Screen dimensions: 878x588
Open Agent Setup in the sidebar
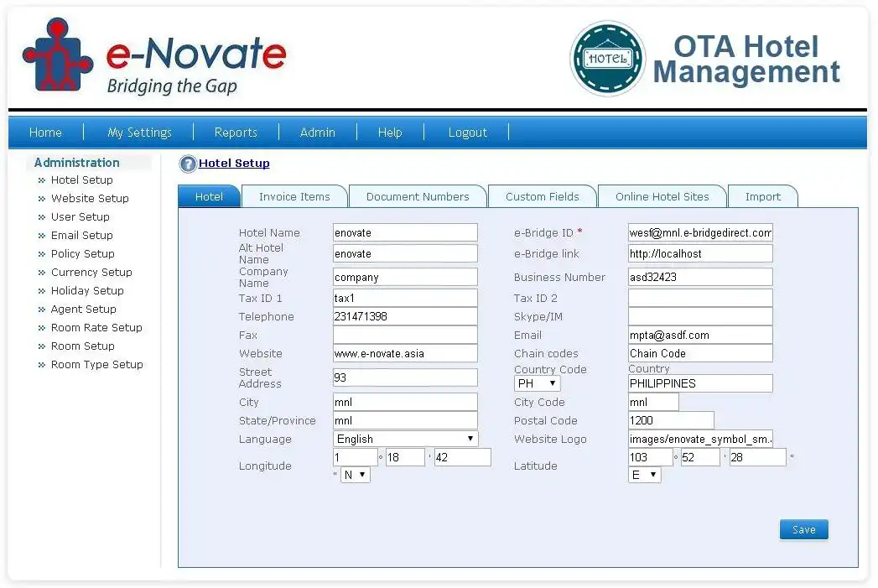(83, 310)
